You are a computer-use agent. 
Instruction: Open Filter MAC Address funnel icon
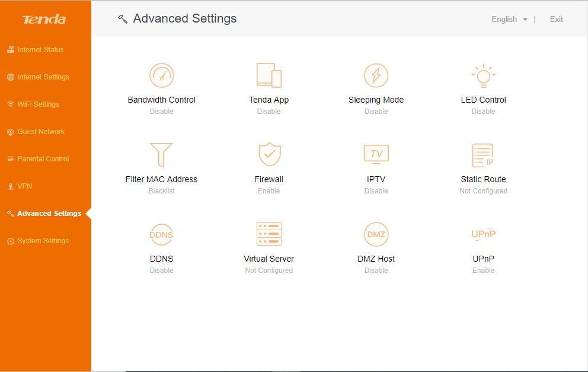click(161, 155)
